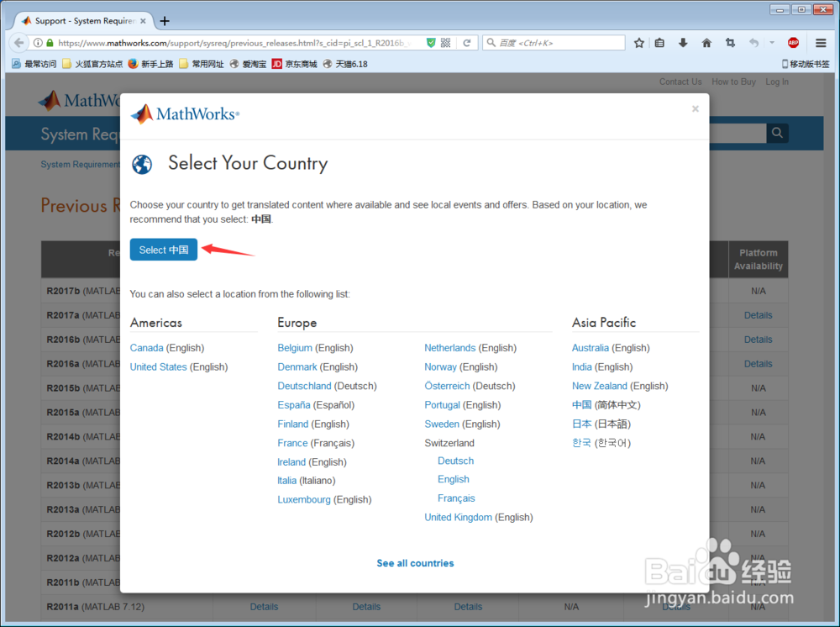Select the Support - System Requirements browser tab
840x627 pixels.
(83, 21)
